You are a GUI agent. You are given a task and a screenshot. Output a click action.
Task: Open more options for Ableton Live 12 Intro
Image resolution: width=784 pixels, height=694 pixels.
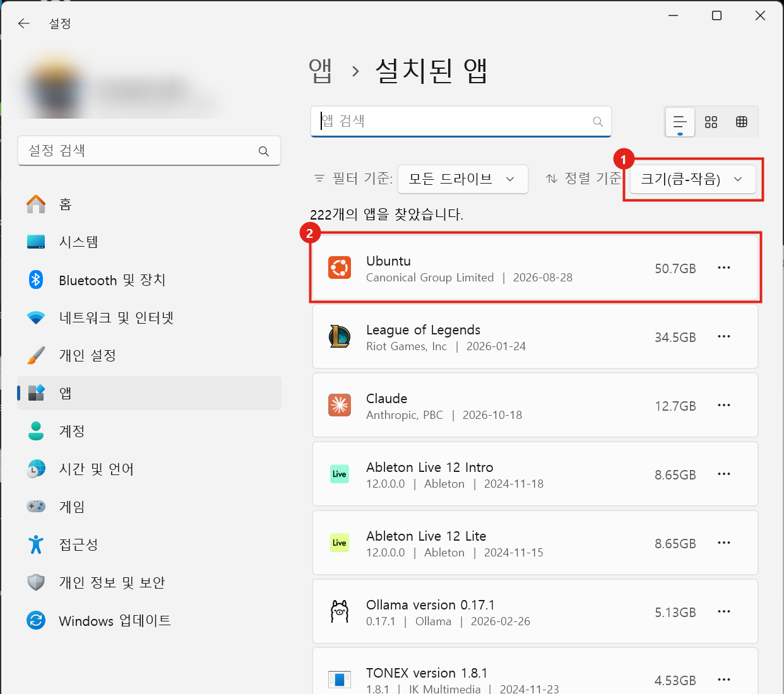(x=724, y=474)
